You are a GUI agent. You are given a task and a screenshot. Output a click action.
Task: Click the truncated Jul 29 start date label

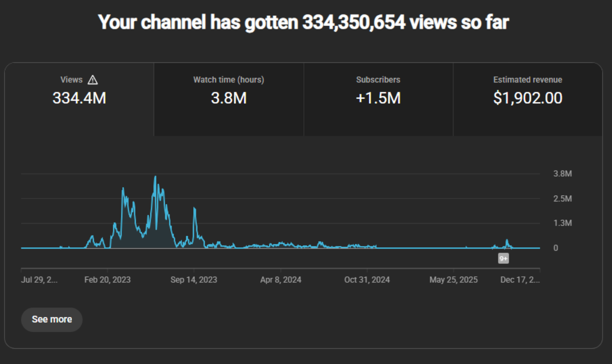coord(39,280)
